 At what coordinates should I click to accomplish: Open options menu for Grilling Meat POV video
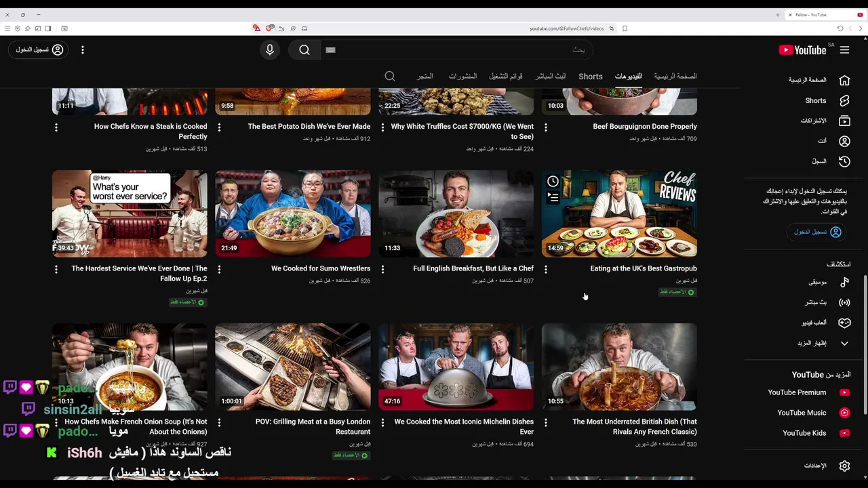[219, 422]
